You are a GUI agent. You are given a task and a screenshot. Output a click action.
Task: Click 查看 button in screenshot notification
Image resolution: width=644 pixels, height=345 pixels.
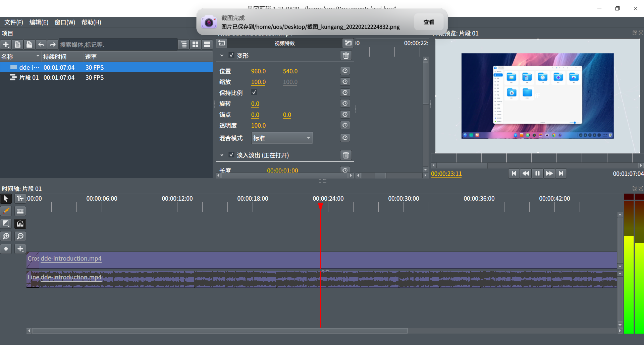428,22
